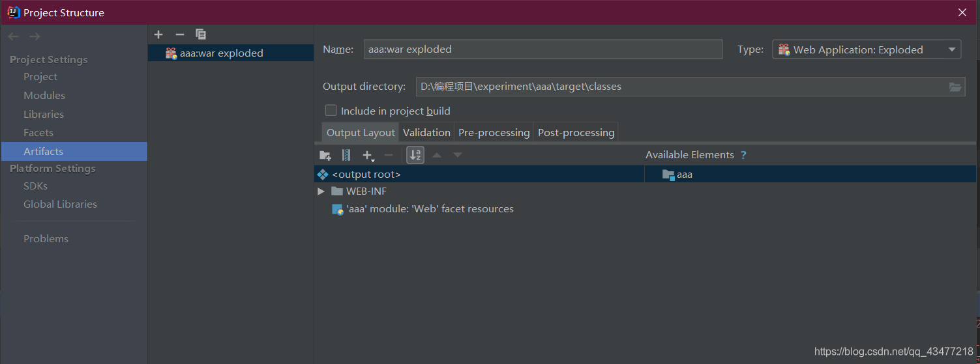Open the add copy-of element dropdown
This screenshot has height=364, width=980.
pyautogui.click(x=368, y=156)
